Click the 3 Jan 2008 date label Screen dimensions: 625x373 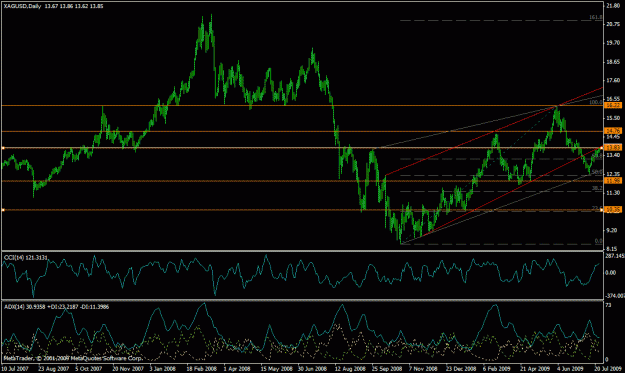pyautogui.click(x=162, y=369)
